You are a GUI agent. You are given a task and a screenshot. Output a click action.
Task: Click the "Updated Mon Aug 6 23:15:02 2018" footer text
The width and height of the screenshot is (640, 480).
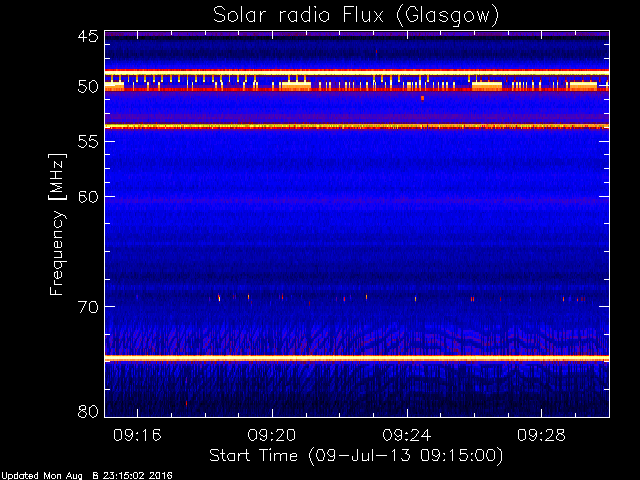(87, 476)
